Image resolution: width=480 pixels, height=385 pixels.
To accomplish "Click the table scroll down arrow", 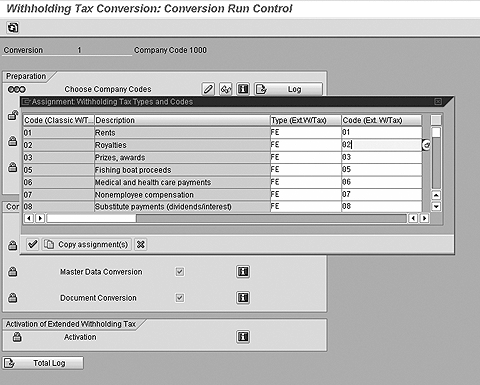I will (x=436, y=206).
